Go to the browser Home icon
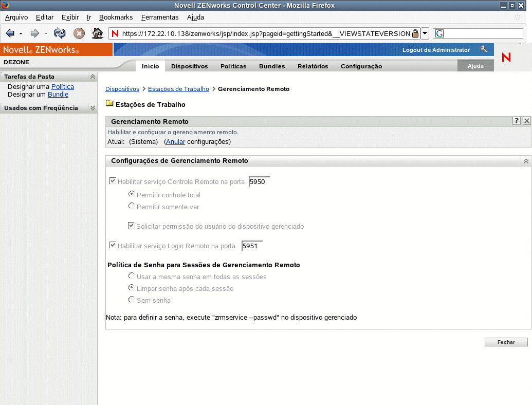This screenshot has height=405, width=532. pos(98,33)
